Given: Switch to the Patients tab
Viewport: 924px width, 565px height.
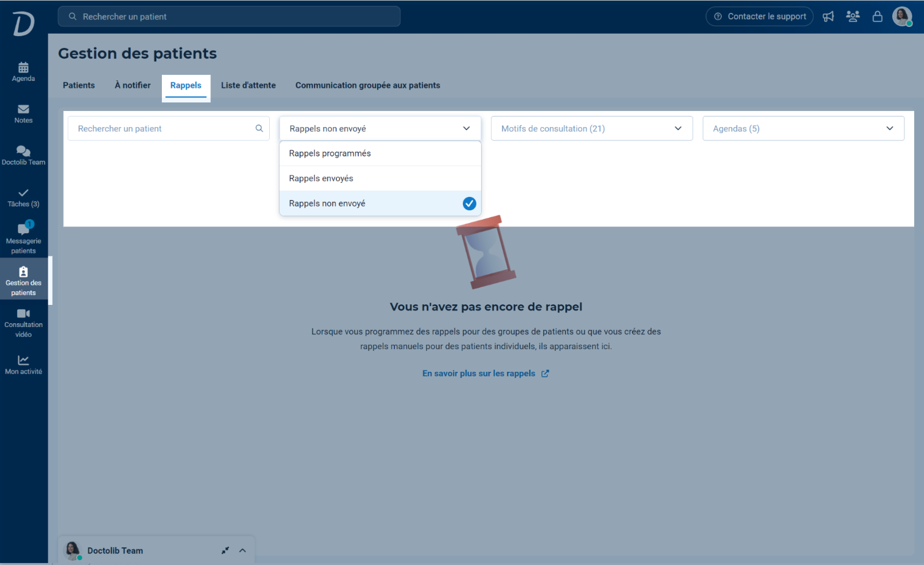Looking at the screenshot, I should 79,85.
